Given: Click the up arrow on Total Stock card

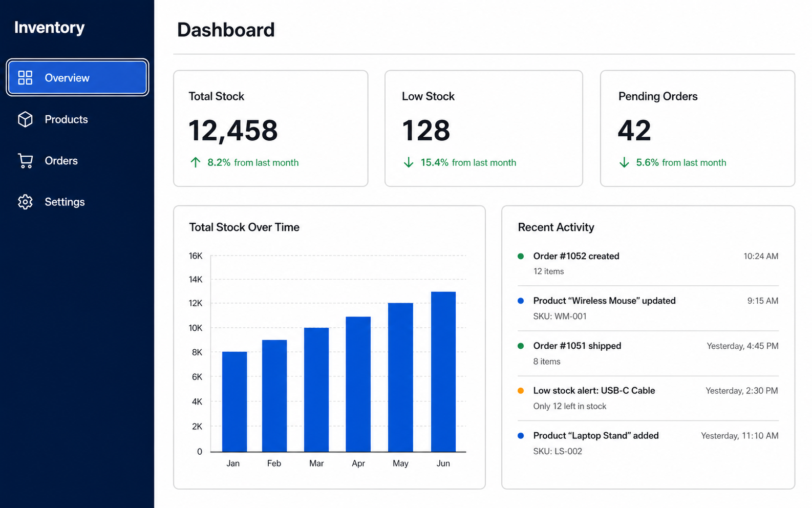Looking at the screenshot, I should 195,162.
